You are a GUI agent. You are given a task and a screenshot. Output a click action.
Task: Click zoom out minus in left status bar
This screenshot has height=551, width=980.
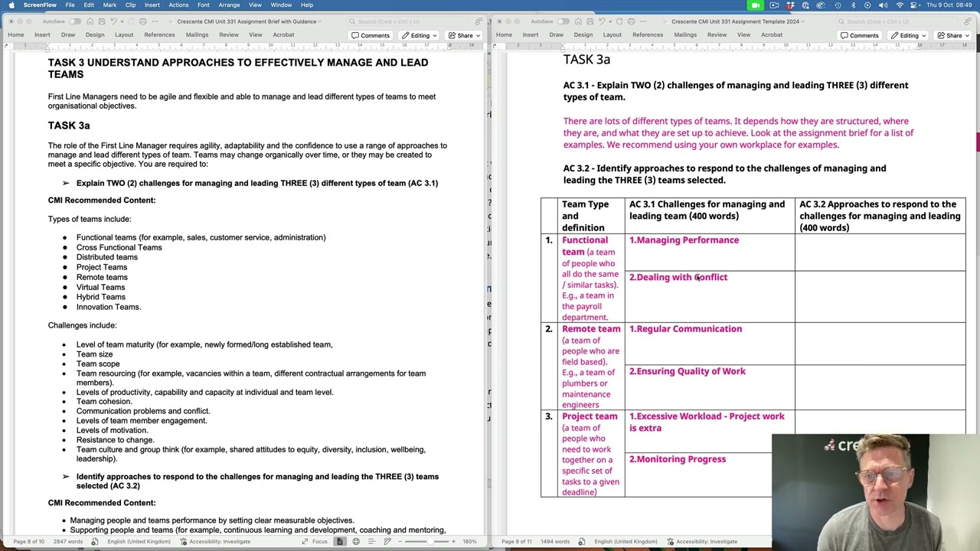point(400,542)
